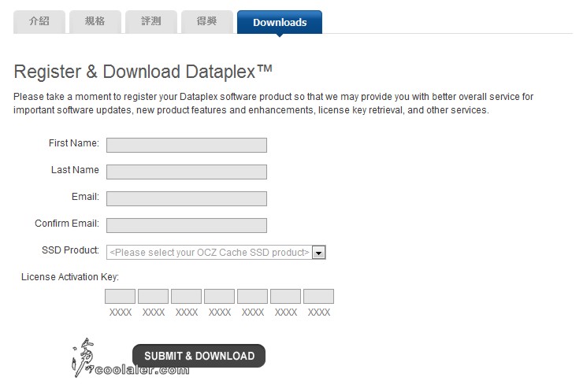Viewport: 583px width, 392px height.
Task: Click the License Activation Key label
Action: pyautogui.click(x=70, y=277)
